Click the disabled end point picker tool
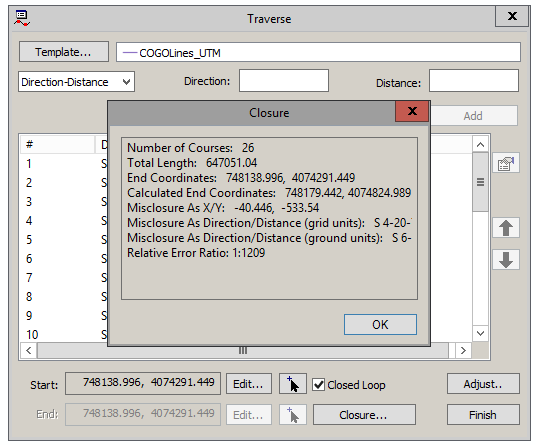Image resolution: width=536 pixels, height=445 pixels. coord(293,415)
